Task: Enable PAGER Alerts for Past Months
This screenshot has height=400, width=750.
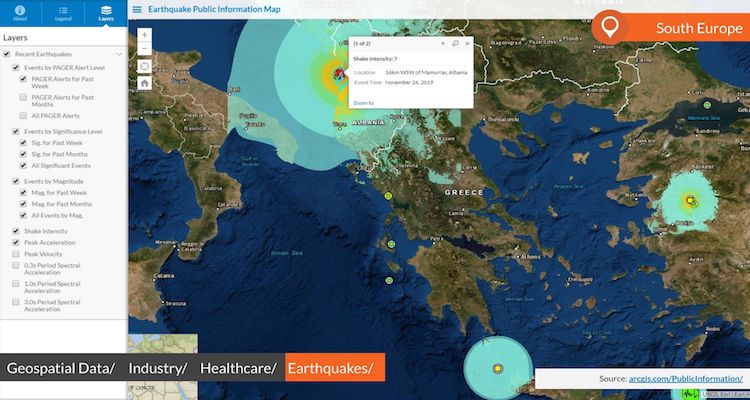Action: point(23,97)
